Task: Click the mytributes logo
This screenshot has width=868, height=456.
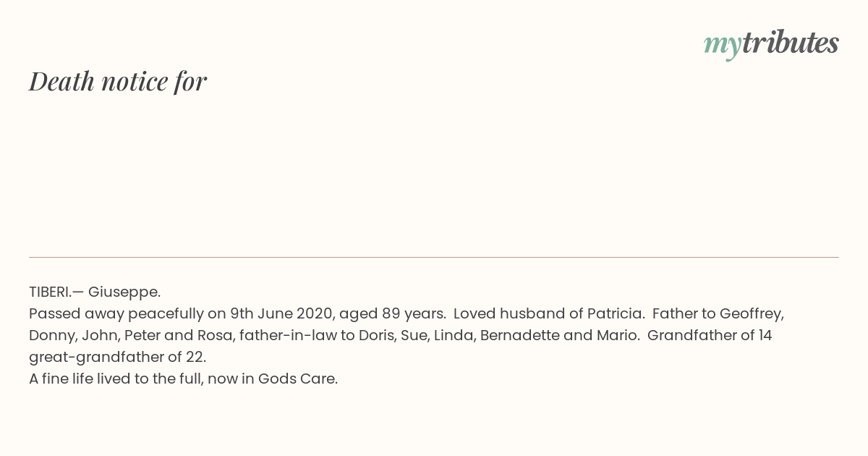Action: tap(771, 43)
